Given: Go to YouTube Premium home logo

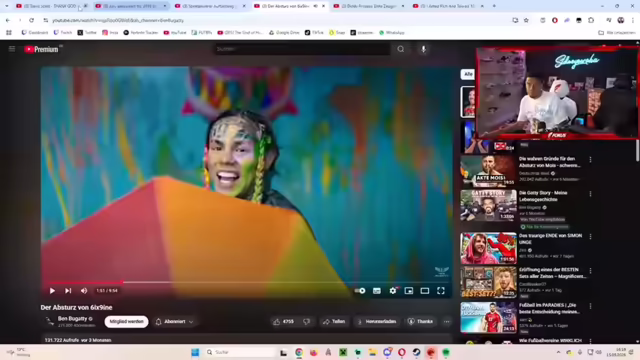Looking at the screenshot, I should (42, 49).
